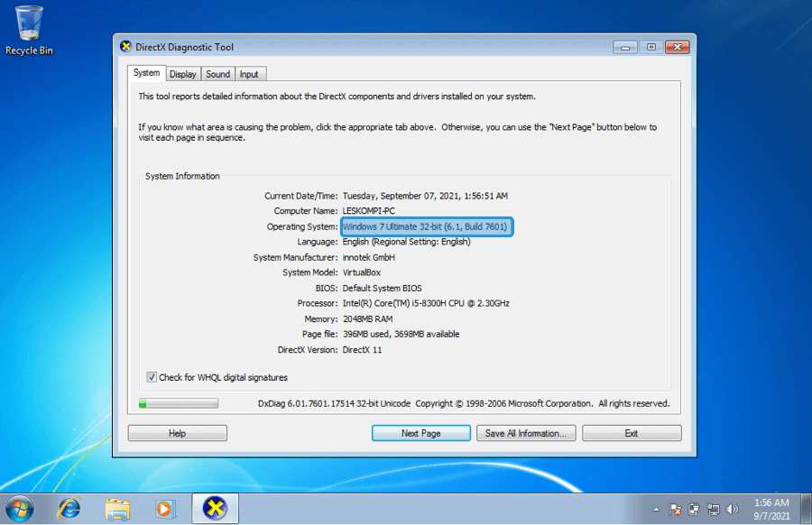Click the computer name LESKOMPI-PC
Image resolution: width=812 pixels, height=525 pixels.
[x=368, y=211]
